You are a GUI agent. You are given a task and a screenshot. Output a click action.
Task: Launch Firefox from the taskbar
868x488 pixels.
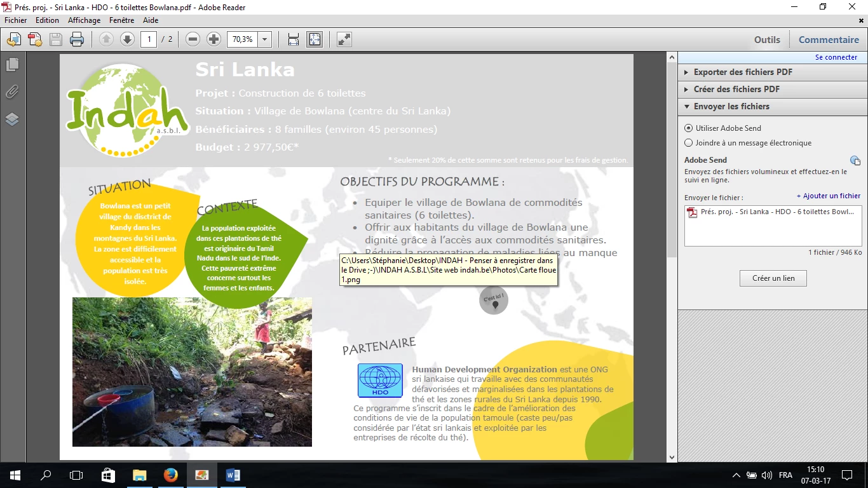pos(170,475)
